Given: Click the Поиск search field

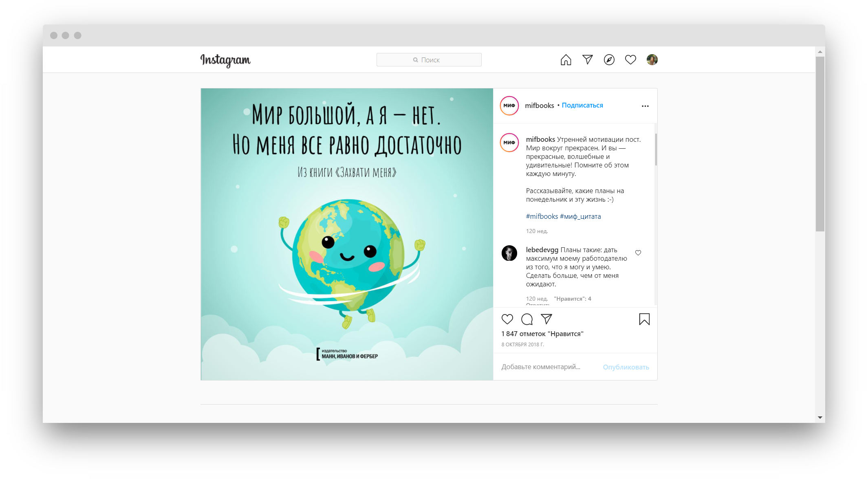Looking at the screenshot, I should click(429, 60).
